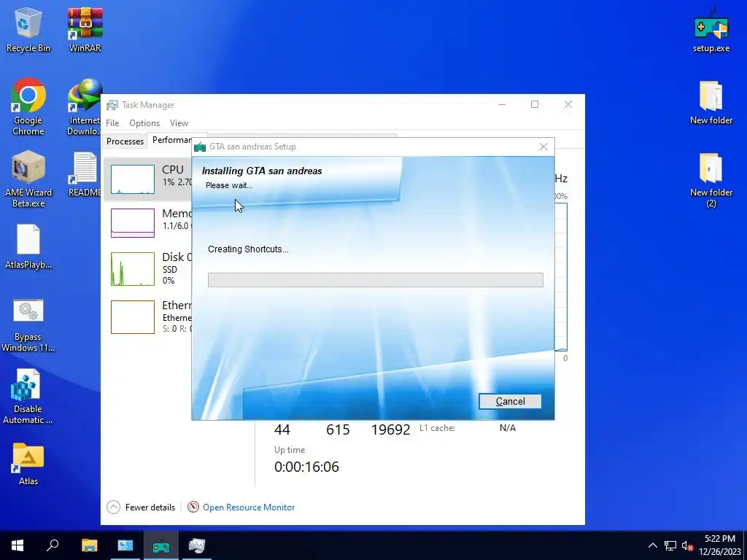Switch to the GTA setup taskbar icon
This screenshot has width=747, height=560.
pyautogui.click(x=161, y=545)
